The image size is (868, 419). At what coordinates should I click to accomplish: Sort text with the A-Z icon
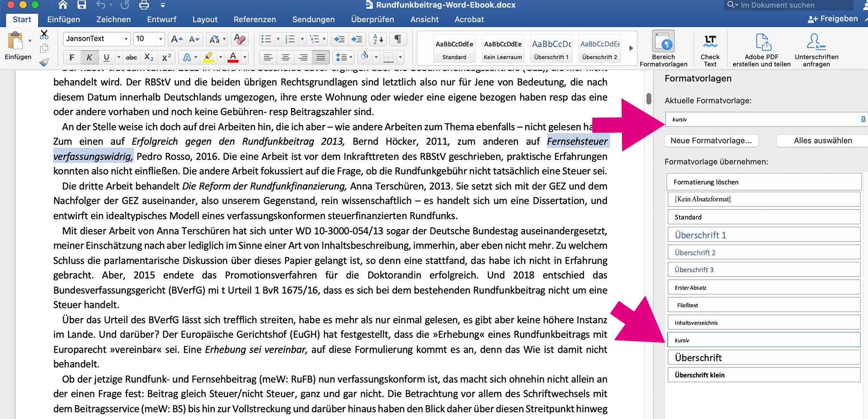click(378, 39)
